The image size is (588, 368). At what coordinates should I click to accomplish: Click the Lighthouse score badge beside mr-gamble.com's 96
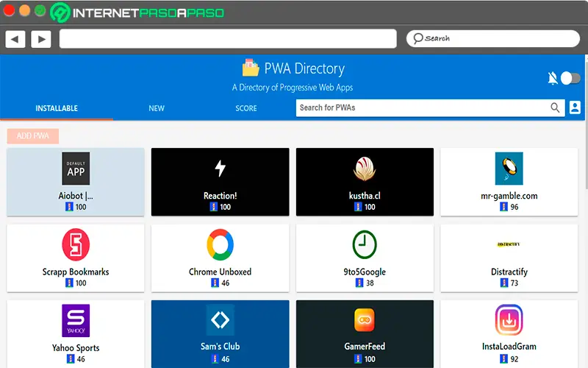coord(504,207)
